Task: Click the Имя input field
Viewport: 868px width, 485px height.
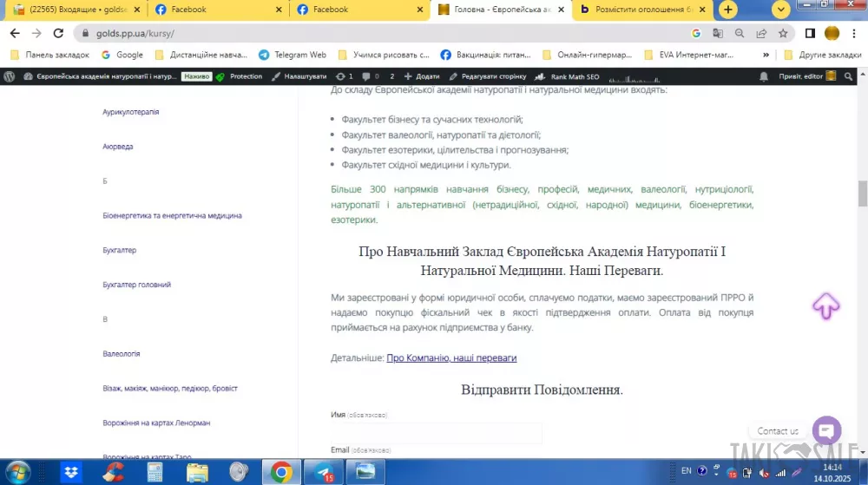Action: pos(436,432)
